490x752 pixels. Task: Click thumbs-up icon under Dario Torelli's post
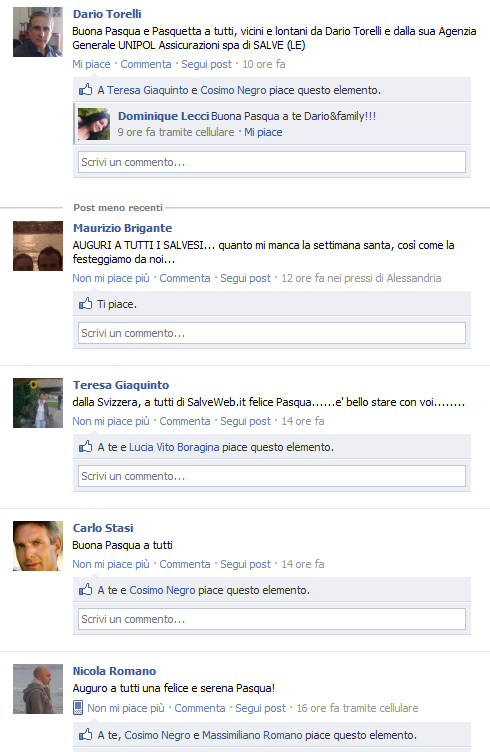pyautogui.click(x=85, y=89)
